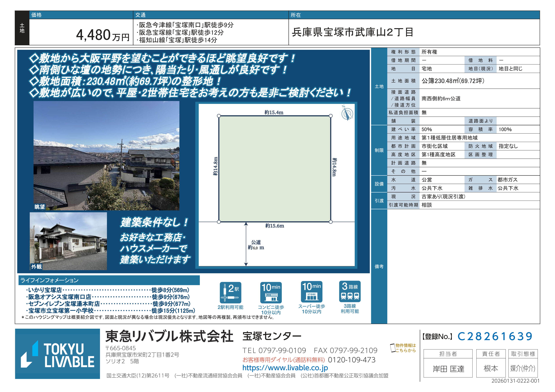Click the registration number C28261639

point(495,336)
